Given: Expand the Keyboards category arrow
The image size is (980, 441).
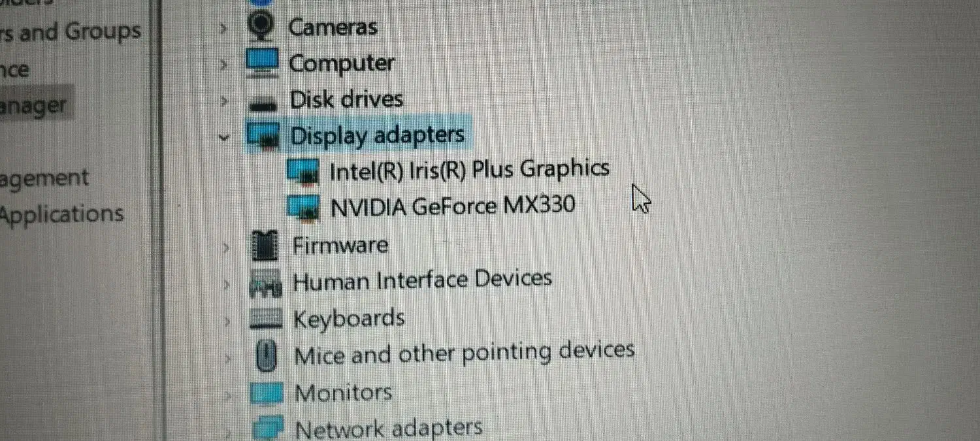Looking at the screenshot, I should (x=226, y=321).
